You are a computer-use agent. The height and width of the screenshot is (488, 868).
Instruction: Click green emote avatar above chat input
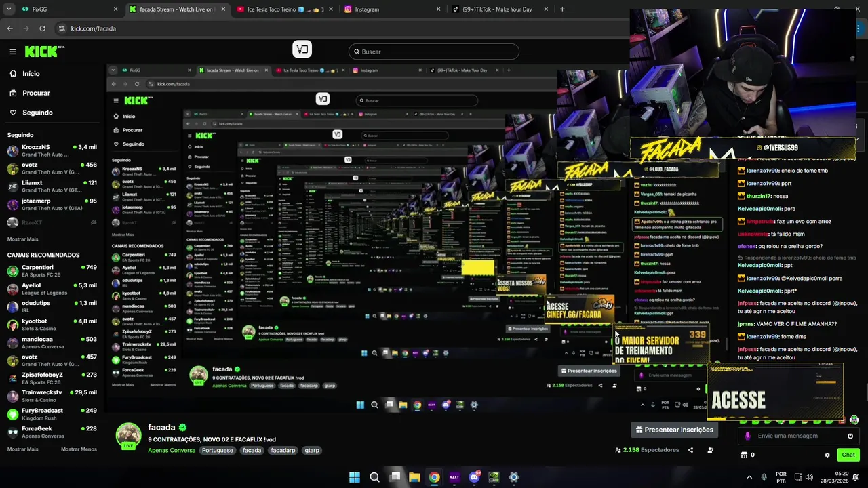pyautogui.click(x=854, y=420)
